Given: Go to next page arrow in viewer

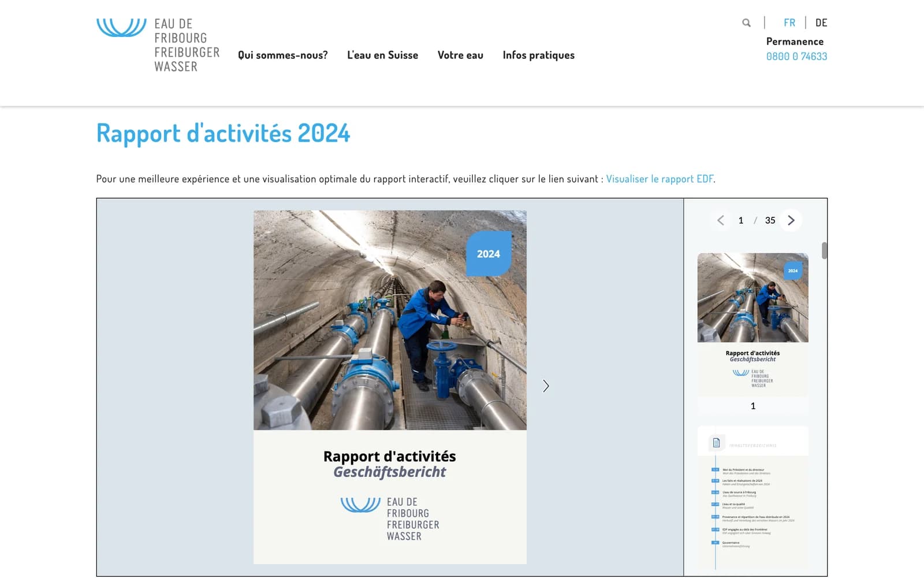Looking at the screenshot, I should click(x=546, y=386).
